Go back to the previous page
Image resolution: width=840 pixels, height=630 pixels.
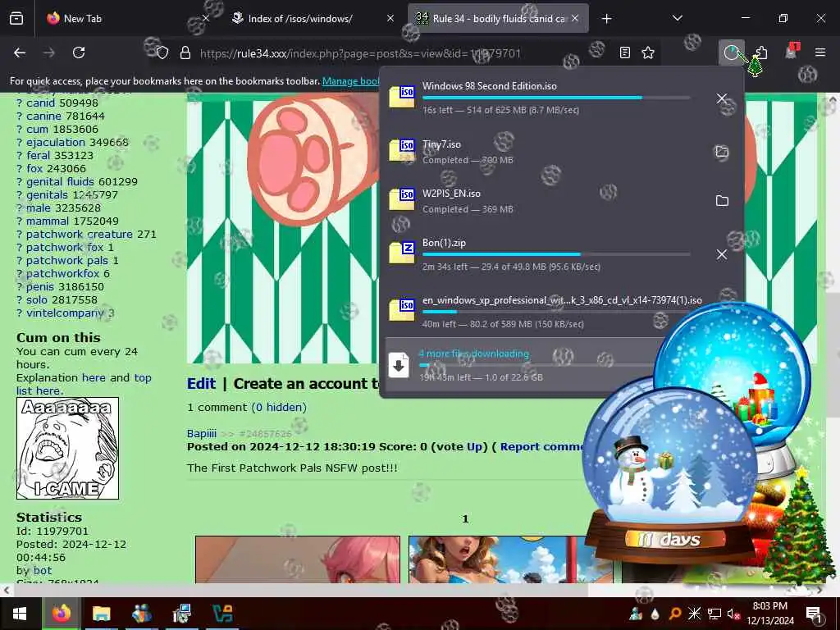[20, 52]
